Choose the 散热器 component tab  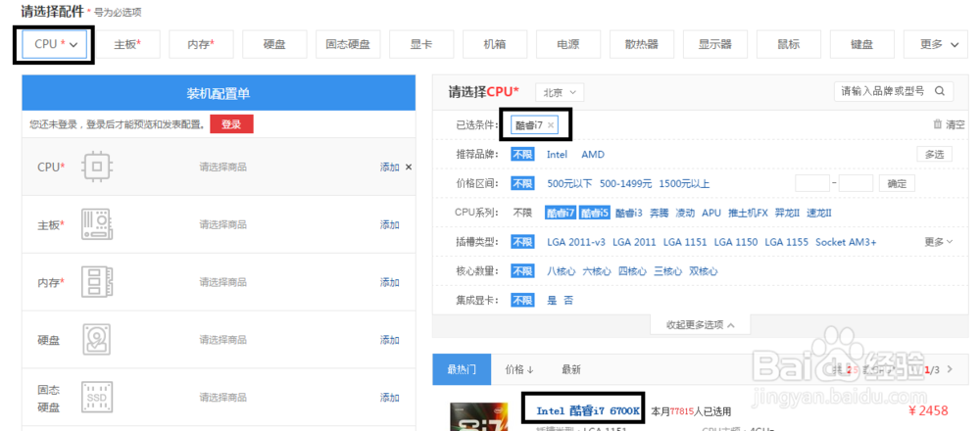click(642, 44)
